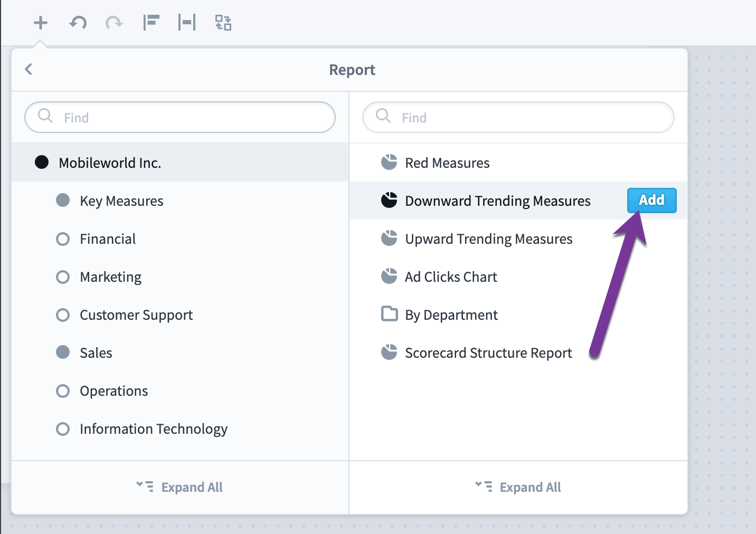Click the Operations hollow circle icon
The height and width of the screenshot is (534, 756).
[63, 391]
